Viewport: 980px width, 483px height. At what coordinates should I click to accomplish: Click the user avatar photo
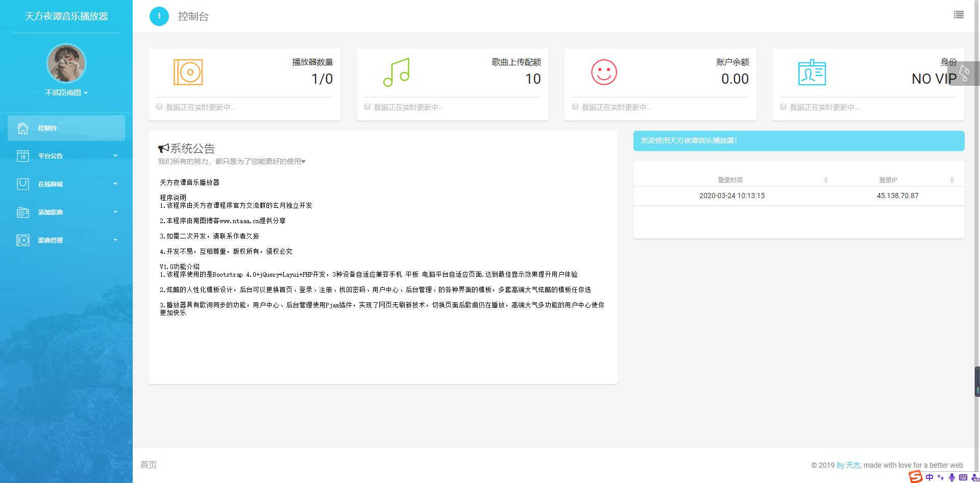click(x=65, y=63)
